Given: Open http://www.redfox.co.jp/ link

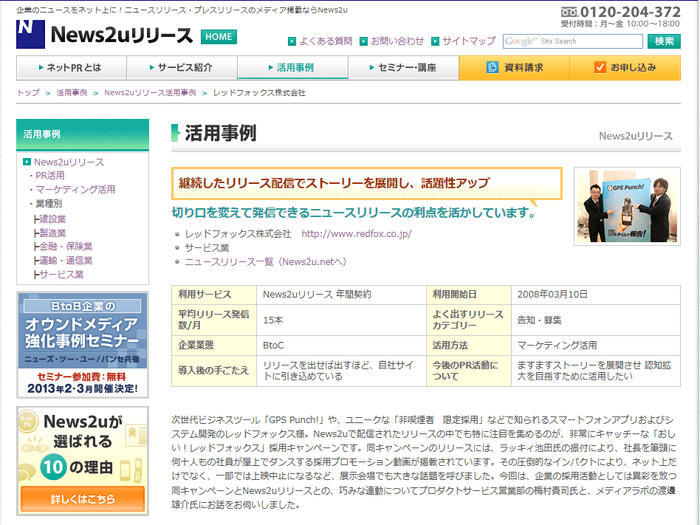Looking at the screenshot, I should (x=356, y=233).
